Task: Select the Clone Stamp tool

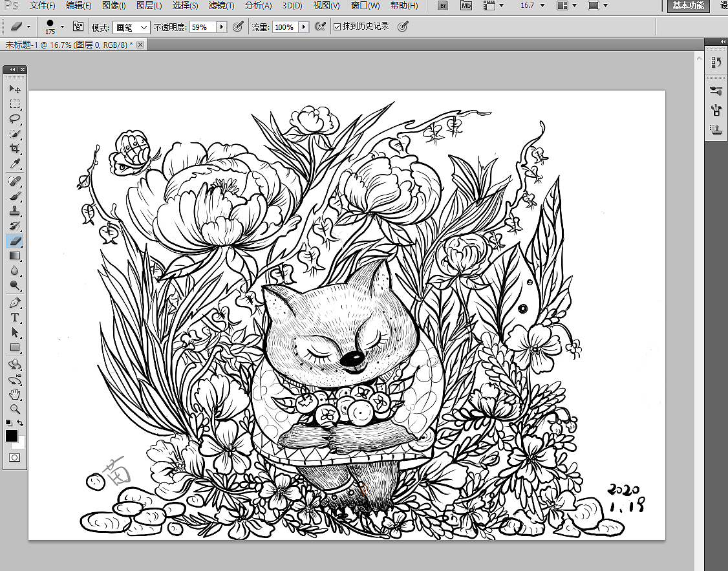Action: [15, 211]
